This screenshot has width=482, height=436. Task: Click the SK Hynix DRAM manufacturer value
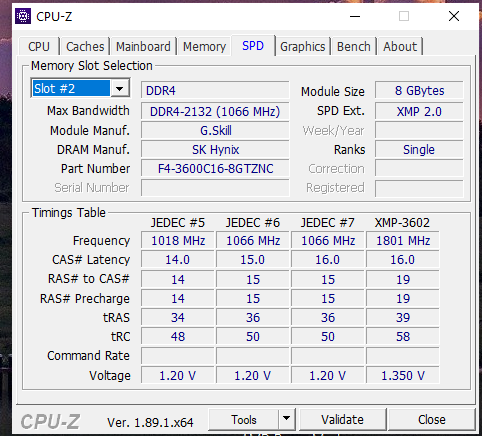[215, 150]
